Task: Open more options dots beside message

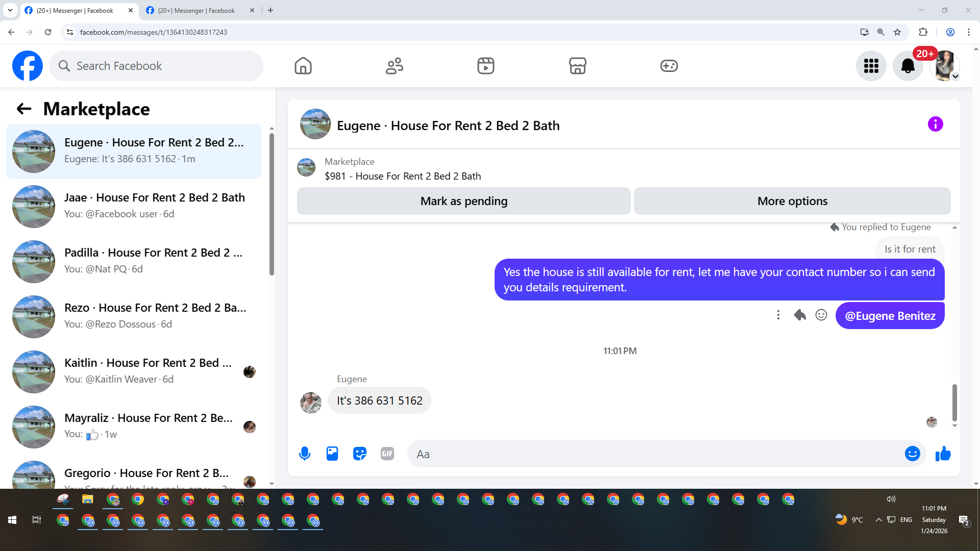Action: (x=778, y=315)
